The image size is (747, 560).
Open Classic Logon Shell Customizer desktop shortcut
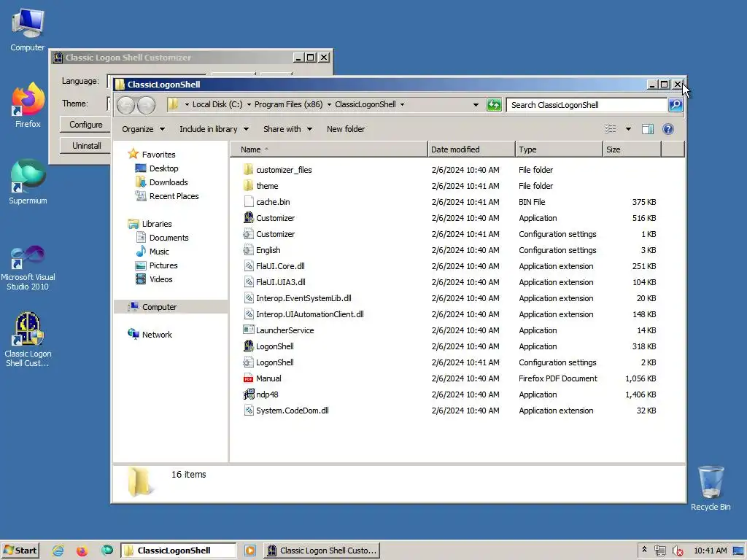[x=28, y=339]
